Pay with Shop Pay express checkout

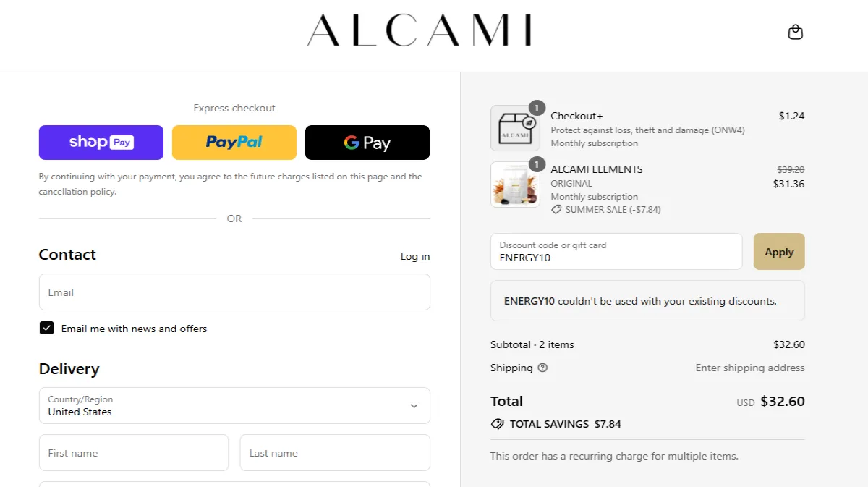pyautogui.click(x=101, y=143)
